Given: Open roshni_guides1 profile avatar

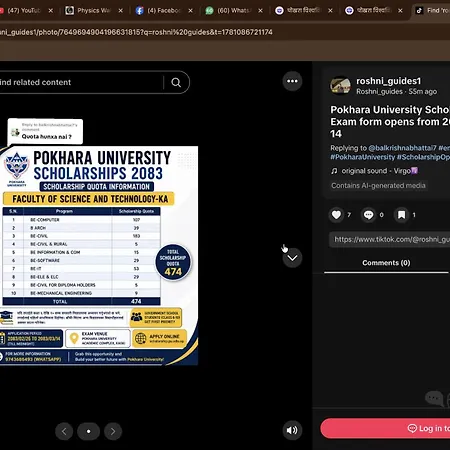Looking at the screenshot, I should point(340,85).
